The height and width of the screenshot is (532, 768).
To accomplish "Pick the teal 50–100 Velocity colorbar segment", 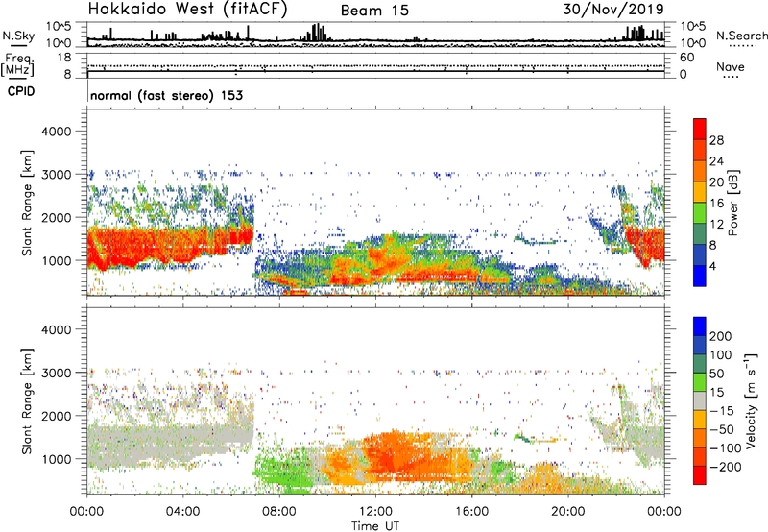I will [x=700, y=364].
